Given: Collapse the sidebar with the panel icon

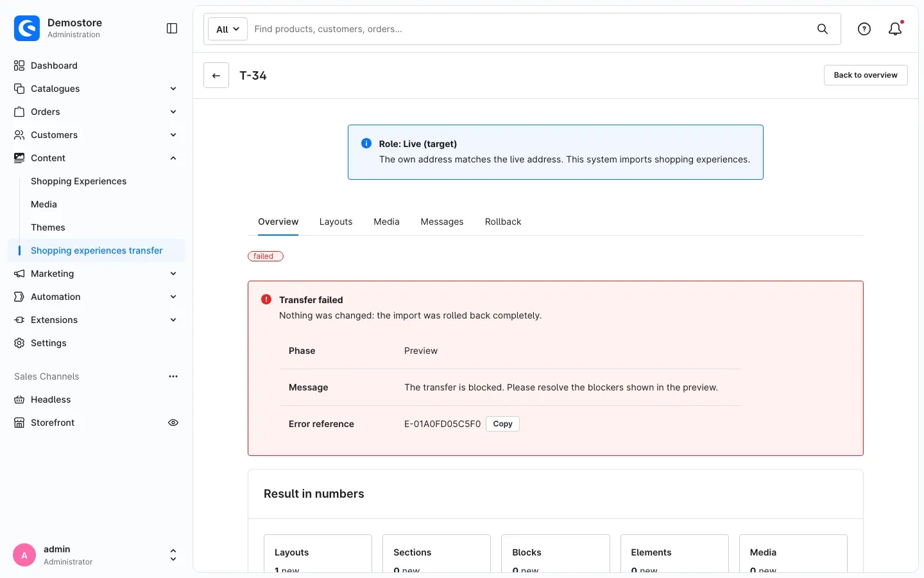Looking at the screenshot, I should tap(172, 28).
